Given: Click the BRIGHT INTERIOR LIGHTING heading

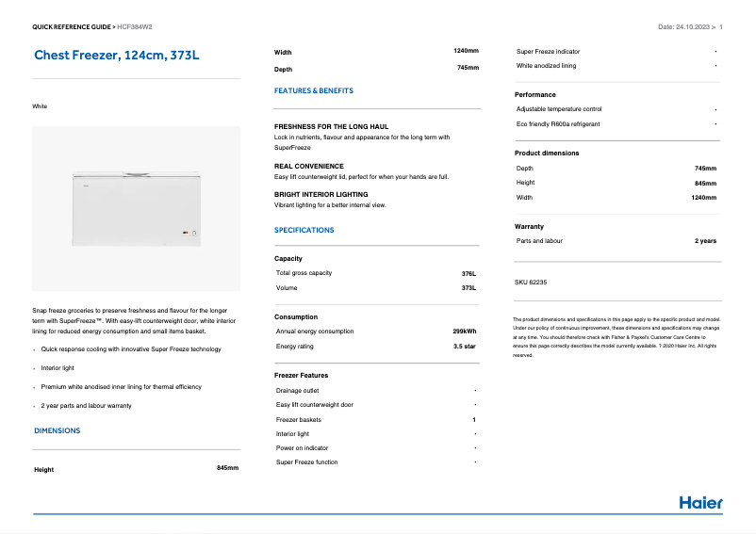Looking at the screenshot, I should pos(320,195).
